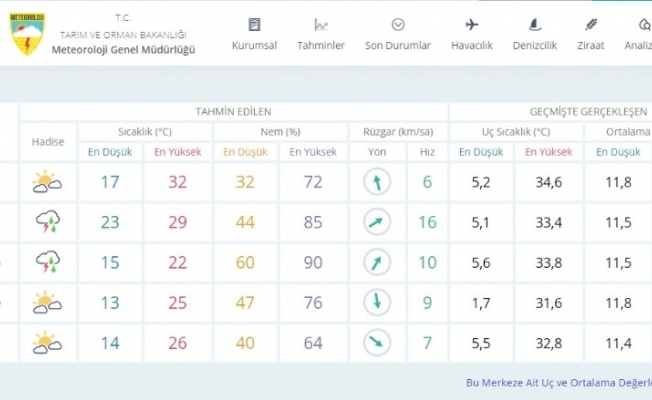Click the Hadise column header

pos(47,141)
